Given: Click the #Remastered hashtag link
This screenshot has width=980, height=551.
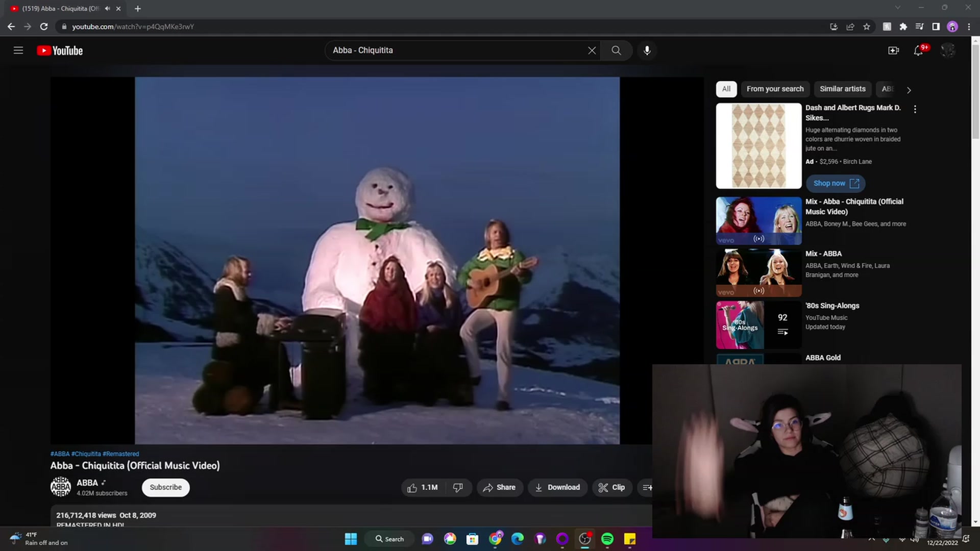Looking at the screenshot, I should click(120, 454).
